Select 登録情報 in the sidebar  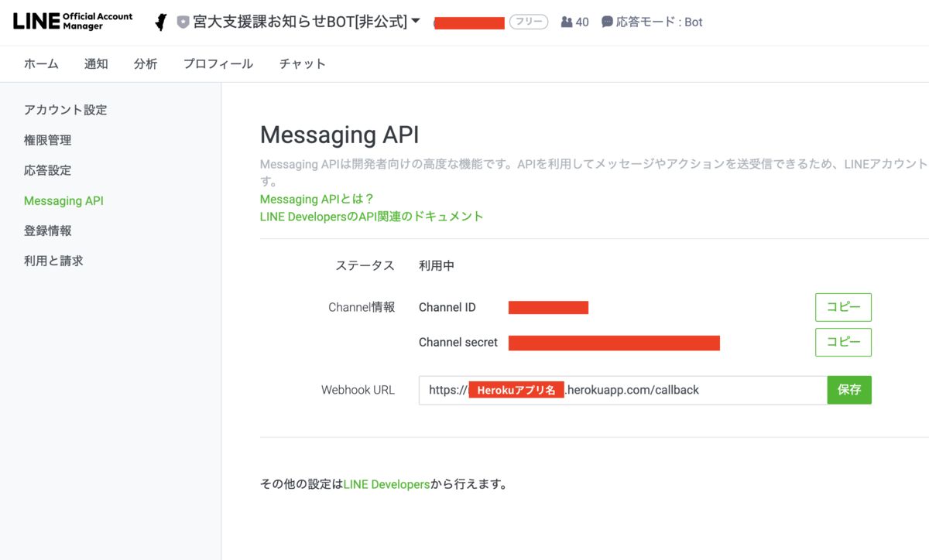(48, 230)
